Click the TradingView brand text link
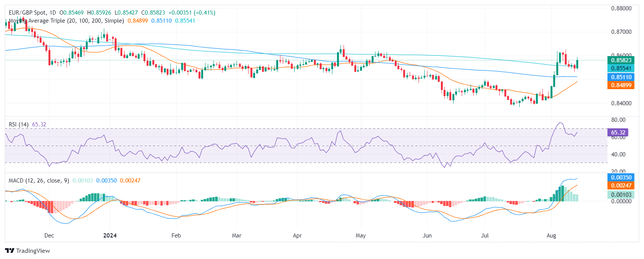The image size is (644, 259). (33, 251)
